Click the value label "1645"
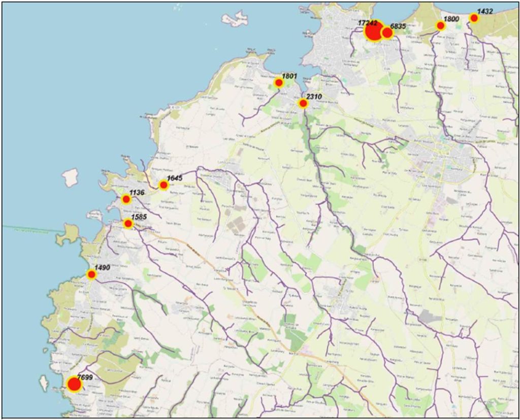Image resolution: width=520 pixels, height=420 pixels. pyautogui.click(x=175, y=178)
